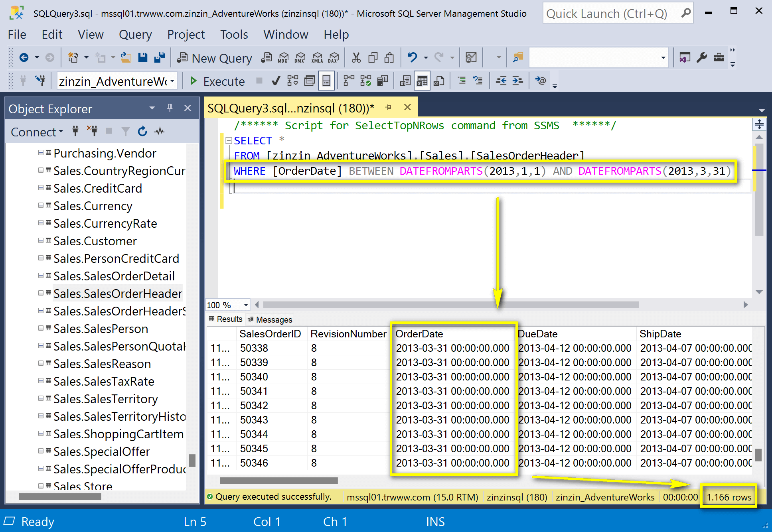Click the Save file icon

click(142, 58)
